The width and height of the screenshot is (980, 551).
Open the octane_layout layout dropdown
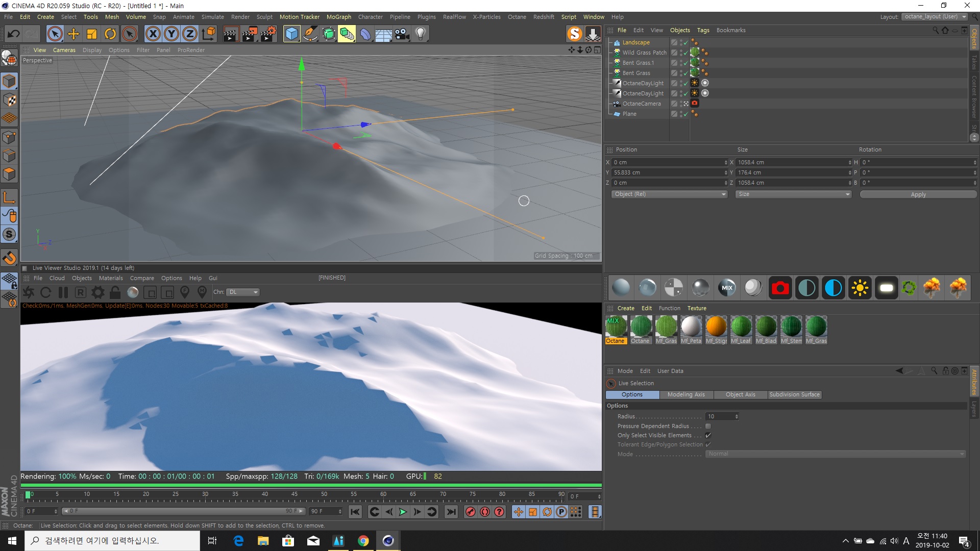[x=935, y=17]
